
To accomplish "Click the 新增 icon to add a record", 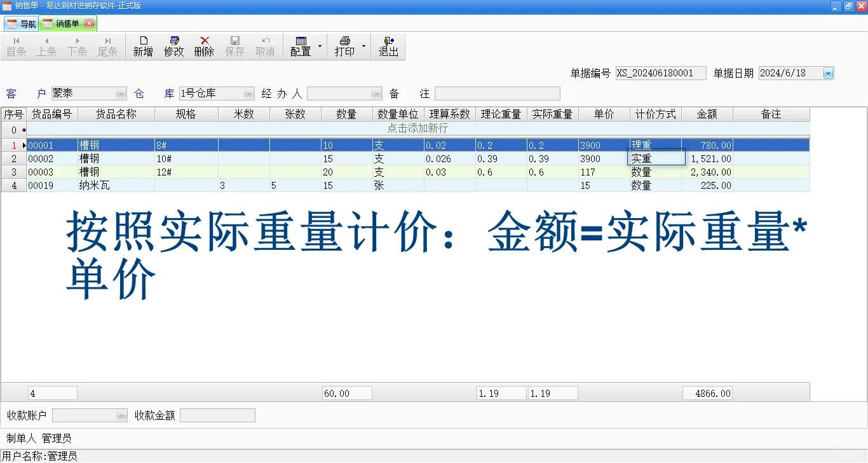I will coord(142,46).
